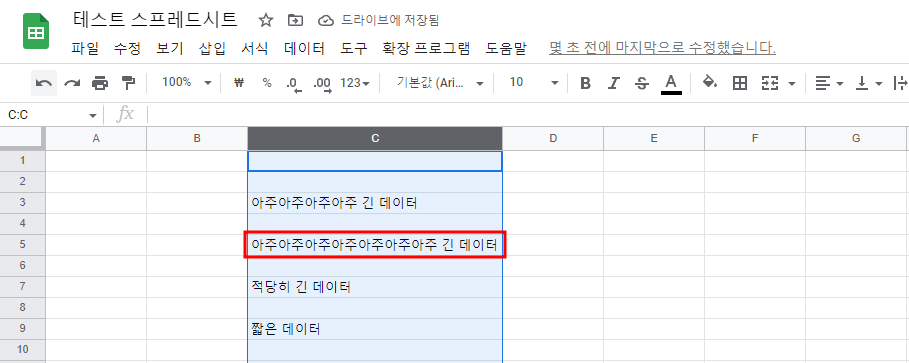Open the 데이터 menu

(x=304, y=49)
